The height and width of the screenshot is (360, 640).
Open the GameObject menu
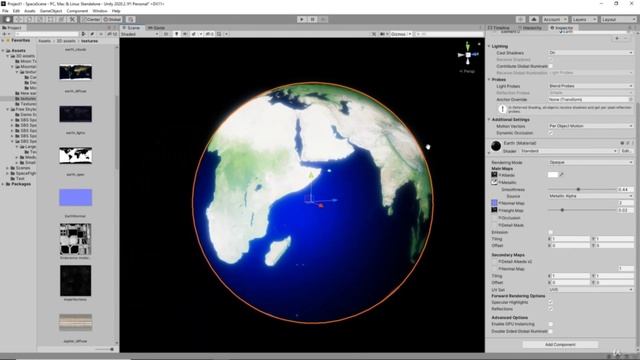pos(51,11)
